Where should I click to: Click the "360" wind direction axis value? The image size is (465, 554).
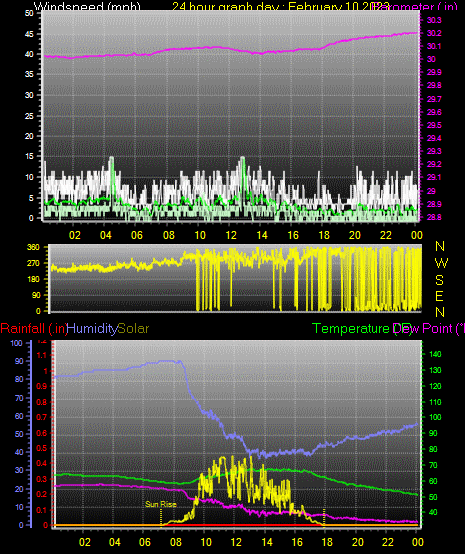[34, 247]
